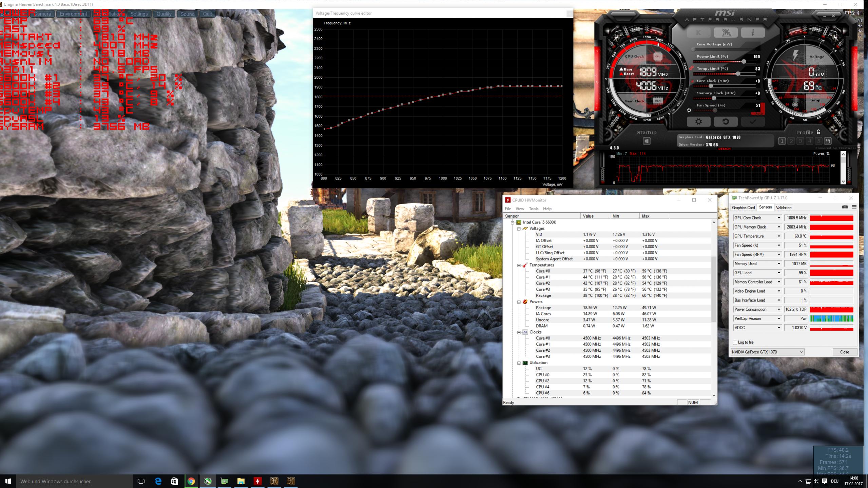This screenshot has height=488, width=868.
Task: Click the save profile floppy icon
Action: 828,141
